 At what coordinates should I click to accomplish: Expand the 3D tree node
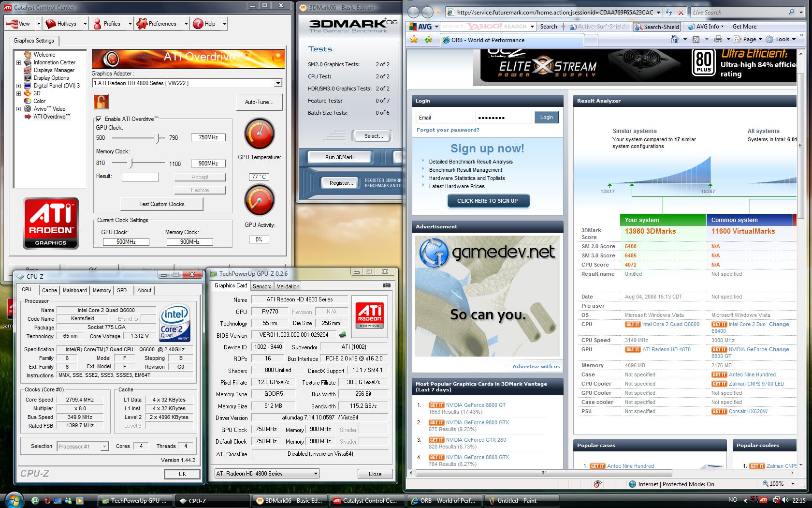coord(19,93)
